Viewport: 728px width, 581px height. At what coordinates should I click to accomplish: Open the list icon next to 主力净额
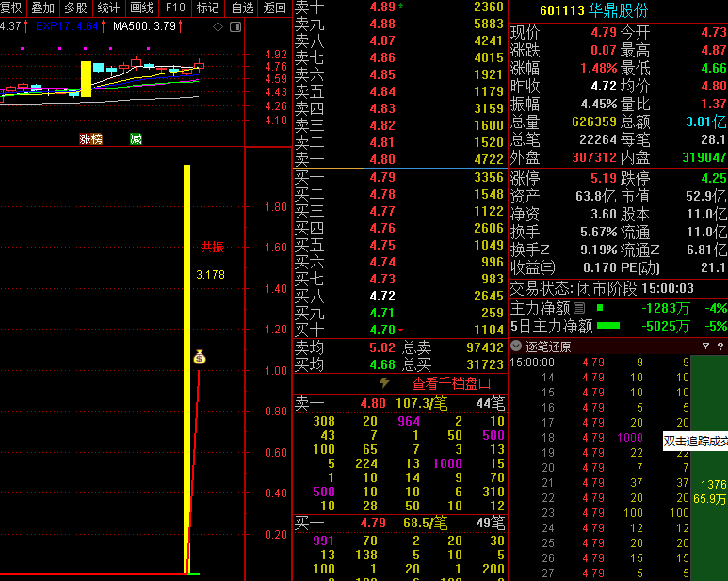click(x=579, y=308)
